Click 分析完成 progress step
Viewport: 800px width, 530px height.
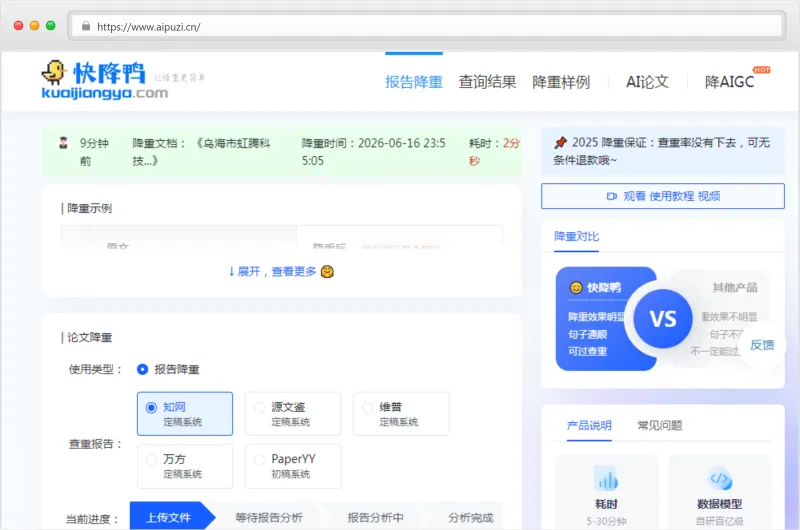pos(470,518)
